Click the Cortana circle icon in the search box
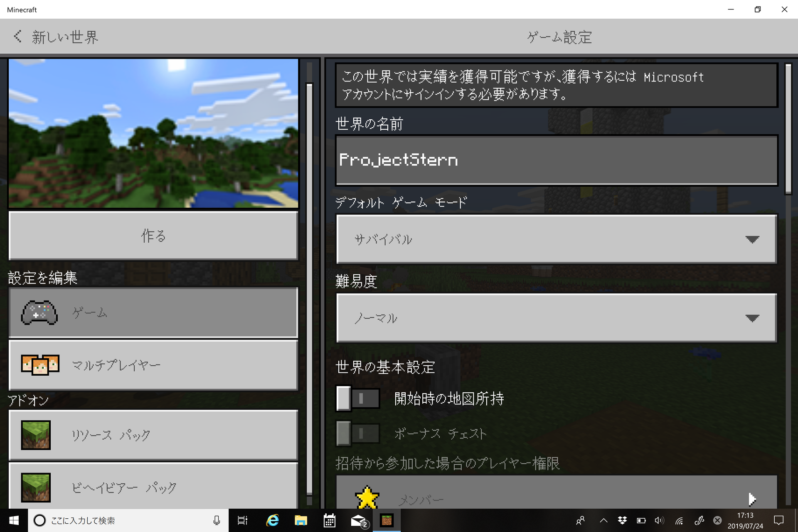 (39, 520)
